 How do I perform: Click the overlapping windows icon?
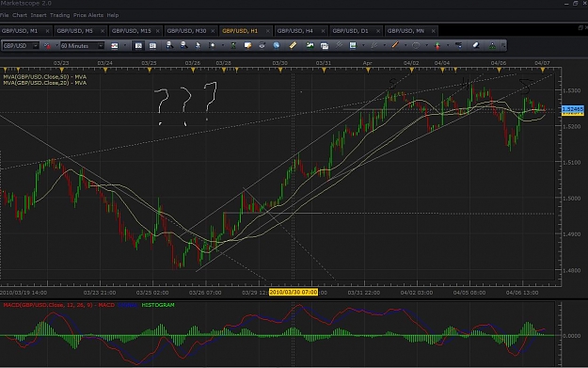pyautogui.click(x=325, y=46)
